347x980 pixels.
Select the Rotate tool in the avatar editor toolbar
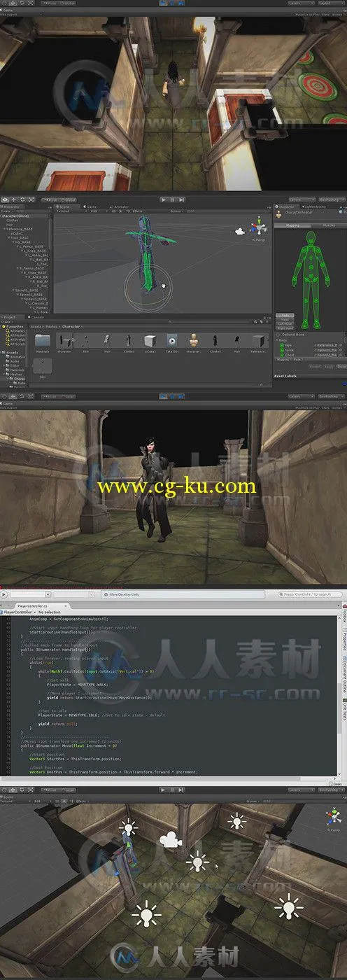[x=22, y=199]
